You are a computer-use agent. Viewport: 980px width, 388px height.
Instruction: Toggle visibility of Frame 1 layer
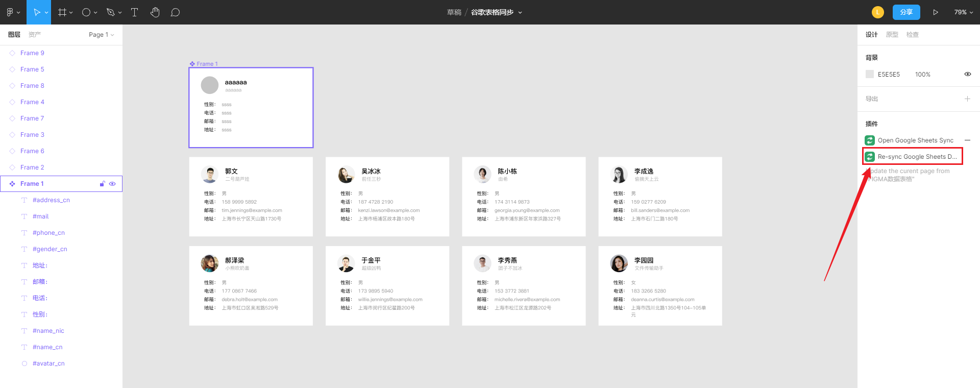coord(113,184)
